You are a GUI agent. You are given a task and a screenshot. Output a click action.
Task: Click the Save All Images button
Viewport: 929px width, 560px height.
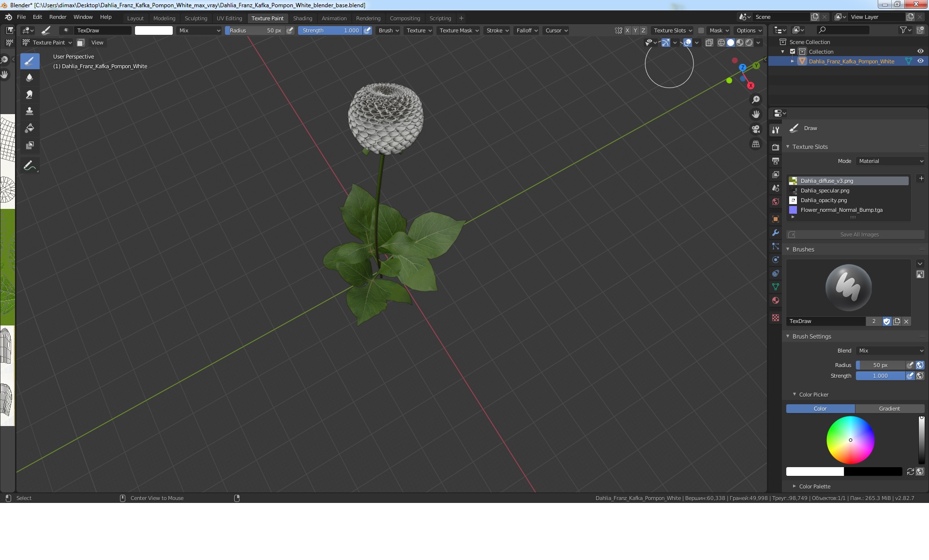coord(855,235)
